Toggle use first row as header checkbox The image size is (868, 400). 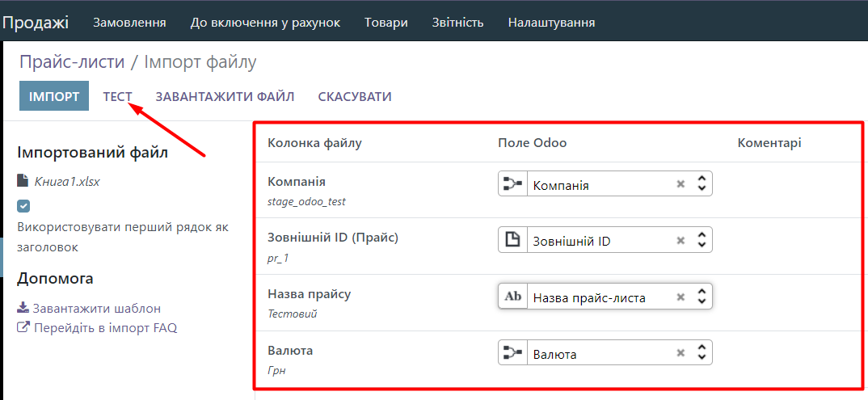23,206
